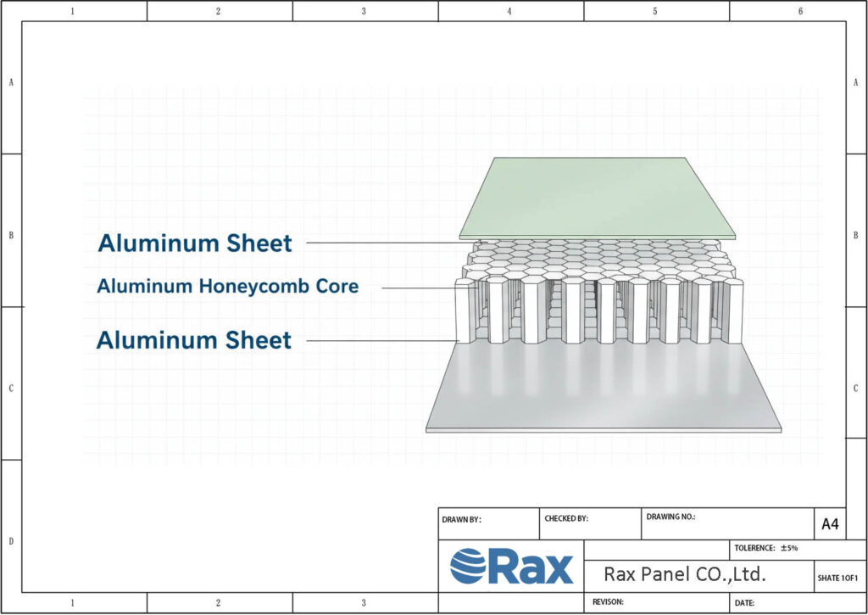Image resolution: width=868 pixels, height=615 pixels.
Task: Select the DRAWING NO. field
Action: (725, 523)
